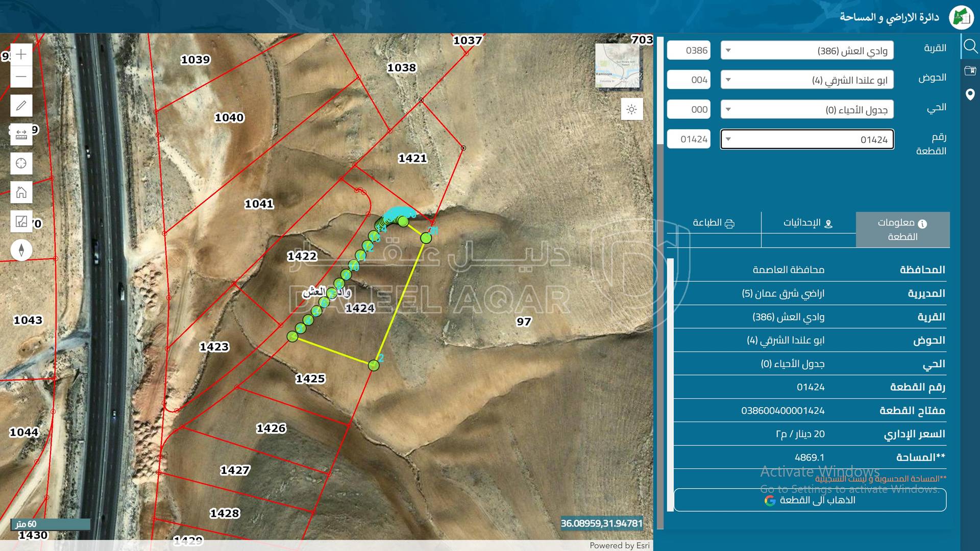Open the search panel magnifier
This screenshot has height=551, width=980.
pyautogui.click(x=970, y=47)
